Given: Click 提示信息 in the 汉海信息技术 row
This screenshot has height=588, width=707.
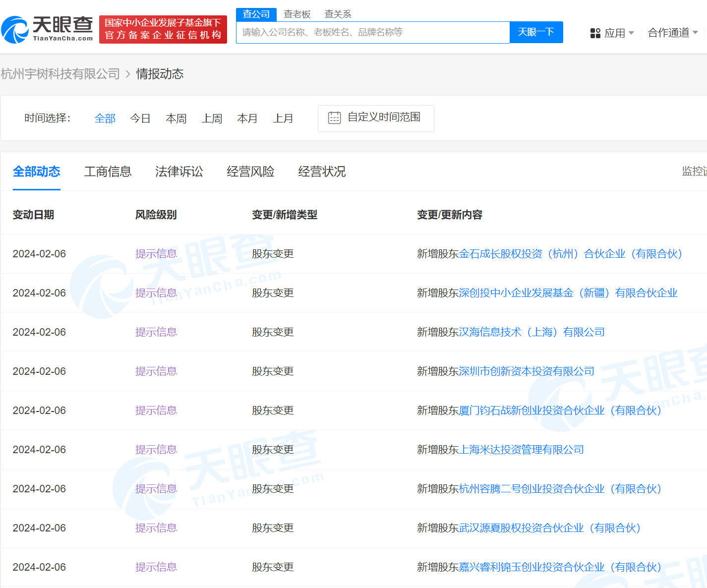Looking at the screenshot, I should click(156, 332).
